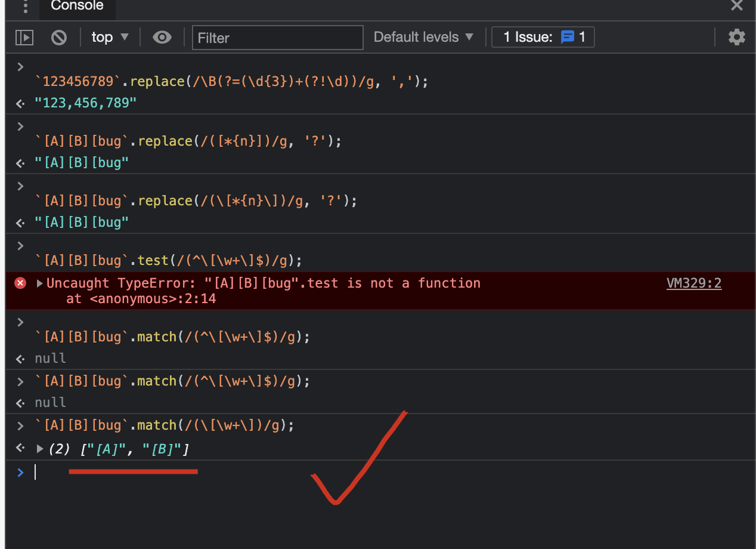Viewport: 756px width, 549px height.
Task: Expand the matched array result with two items
Action: pyautogui.click(x=39, y=448)
